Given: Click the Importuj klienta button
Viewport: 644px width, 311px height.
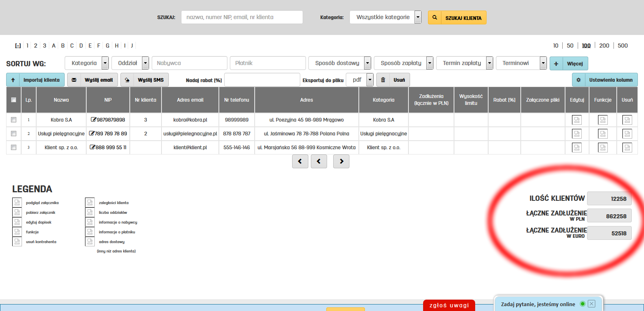Looking at the screenshot, I should (x=36, y=80).
